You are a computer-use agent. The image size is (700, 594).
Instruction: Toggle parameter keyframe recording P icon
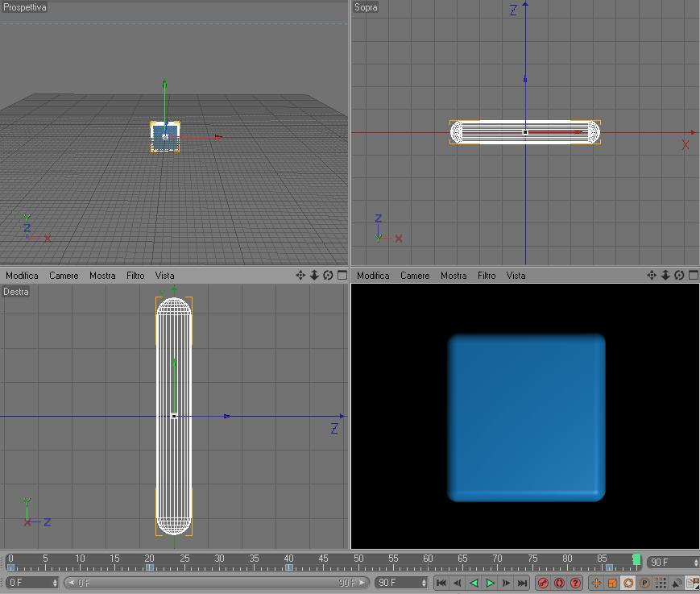coord(644,583)
